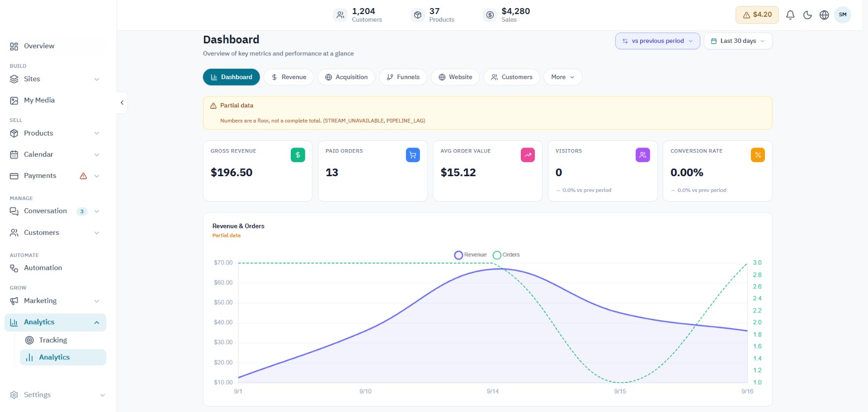Click the 9/14 label on chart axis

pos(493,391)
